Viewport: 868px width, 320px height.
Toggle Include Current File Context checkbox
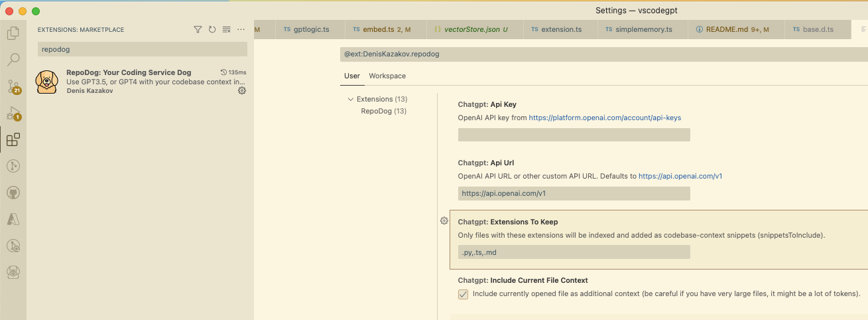[463, 294]
